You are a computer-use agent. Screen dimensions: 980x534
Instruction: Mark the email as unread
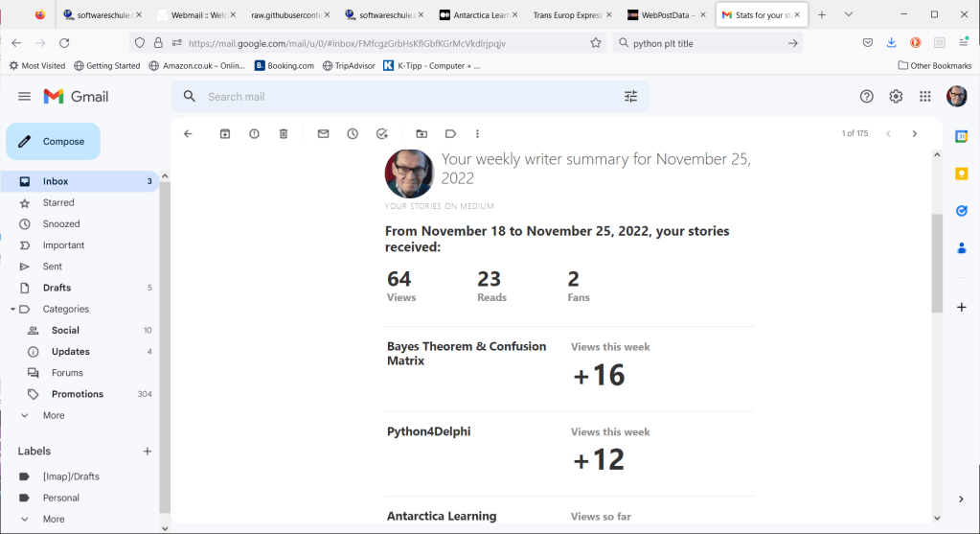coord(323,134)
